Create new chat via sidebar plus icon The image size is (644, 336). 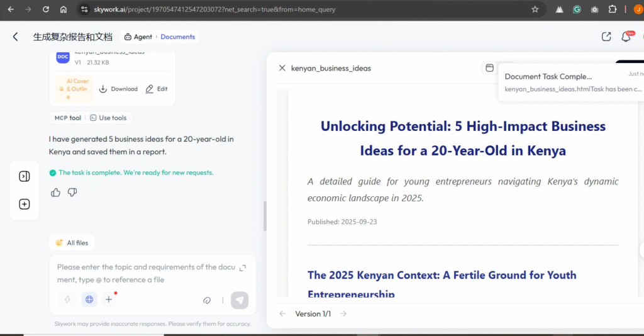[25, 204]
